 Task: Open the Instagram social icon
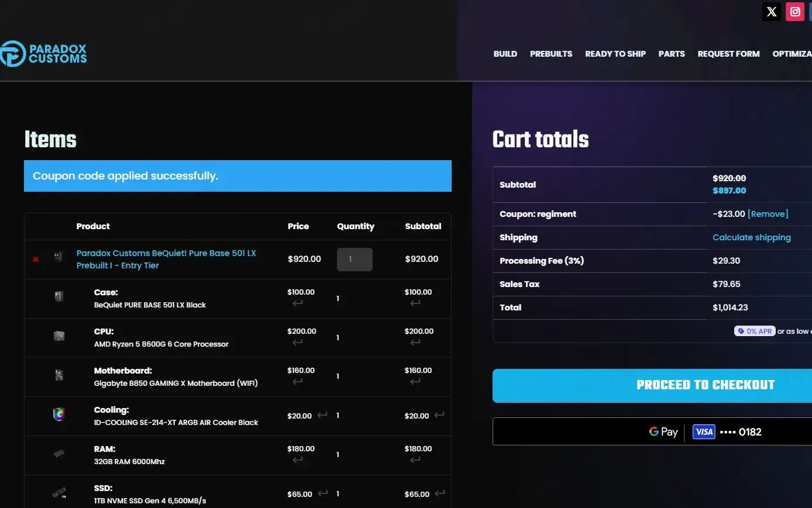[795, 12]
